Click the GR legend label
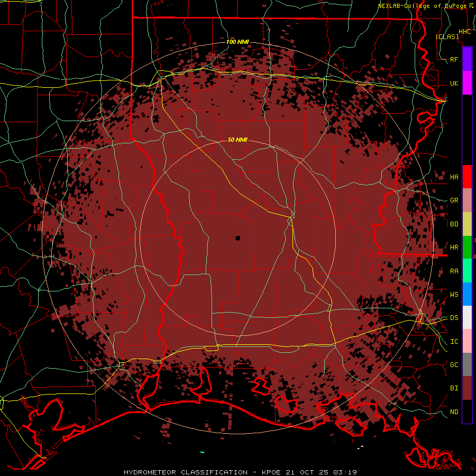The width and height of the screenshot is (476, 476). point(454,200)
